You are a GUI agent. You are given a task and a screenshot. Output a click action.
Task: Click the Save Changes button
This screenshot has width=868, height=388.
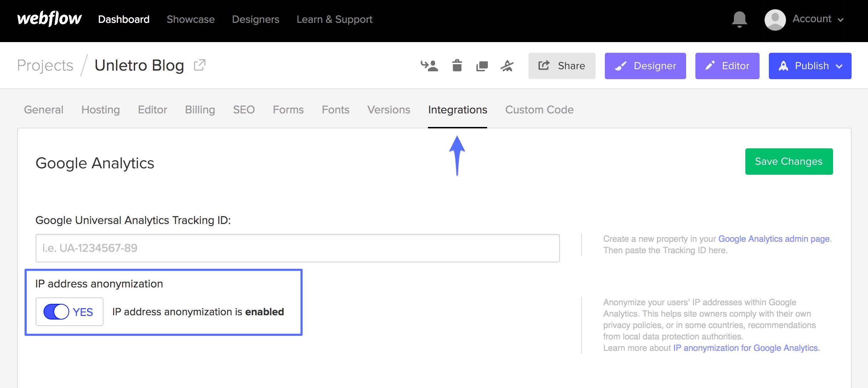[x=788, y=162]
